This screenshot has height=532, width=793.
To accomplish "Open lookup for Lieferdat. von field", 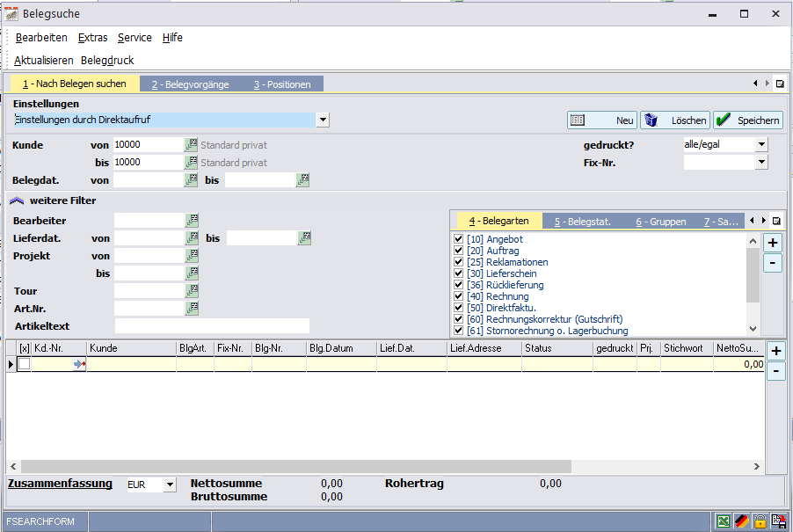I will click(x=192, y=237).
